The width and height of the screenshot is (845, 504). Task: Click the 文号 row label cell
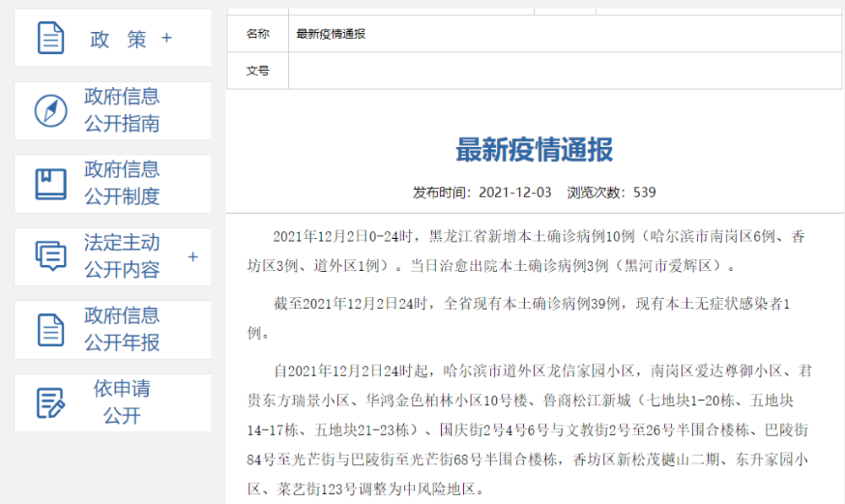click(x=258, y=71)
